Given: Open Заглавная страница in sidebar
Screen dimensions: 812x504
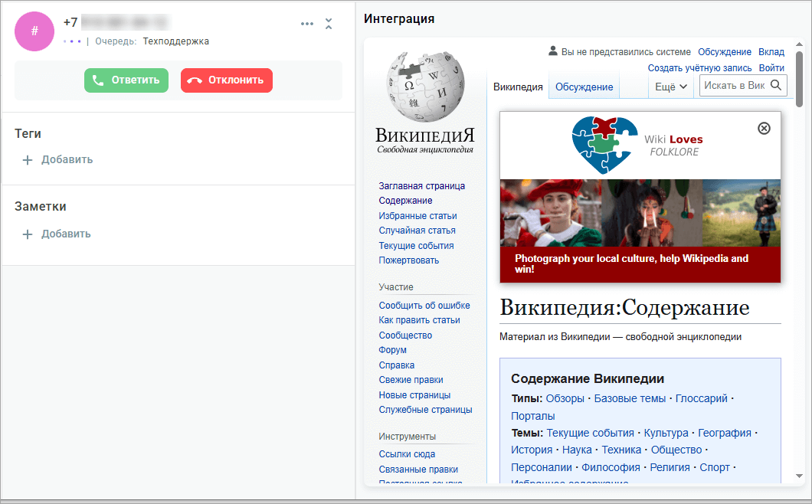Looking at the screenshot, I should coord(421,186).
